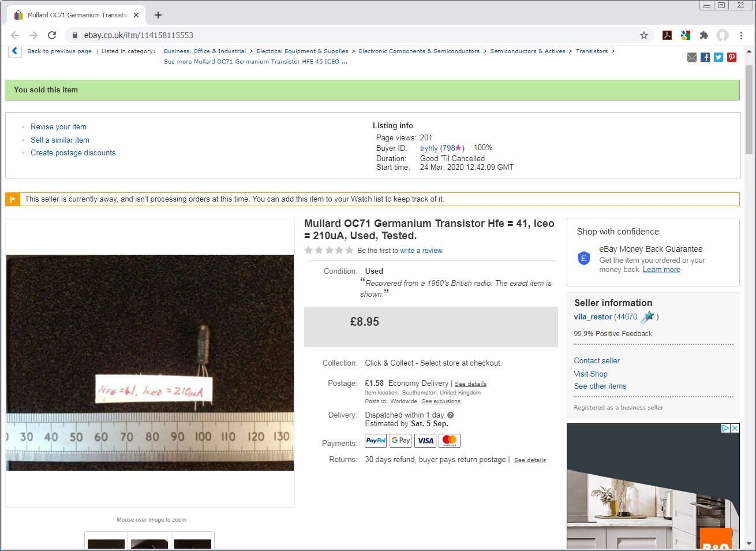756x551 pixels.
Task: Click the site padlock icon
Action: click(x=74, y=35)
